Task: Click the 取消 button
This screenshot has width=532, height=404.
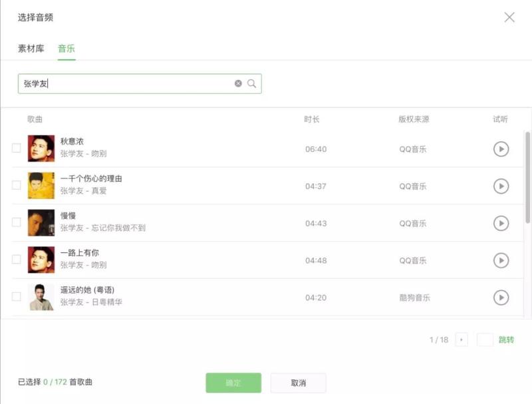Action: 298,383
